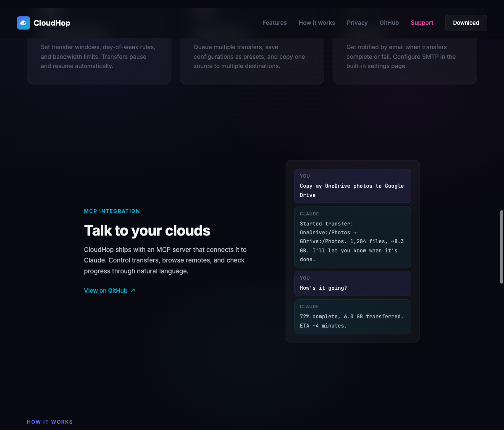Click the Download button
The height and width of the screenshot is (430, 504).
click(466, 23)
